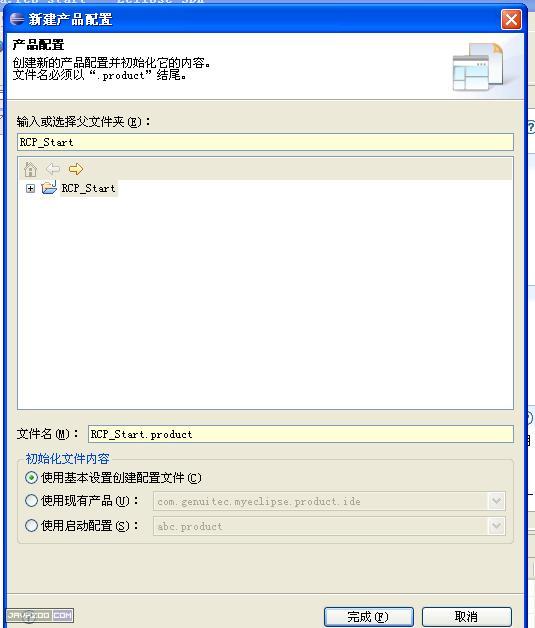Open the existing product dropdown arrow

click(x=496, y=501)
